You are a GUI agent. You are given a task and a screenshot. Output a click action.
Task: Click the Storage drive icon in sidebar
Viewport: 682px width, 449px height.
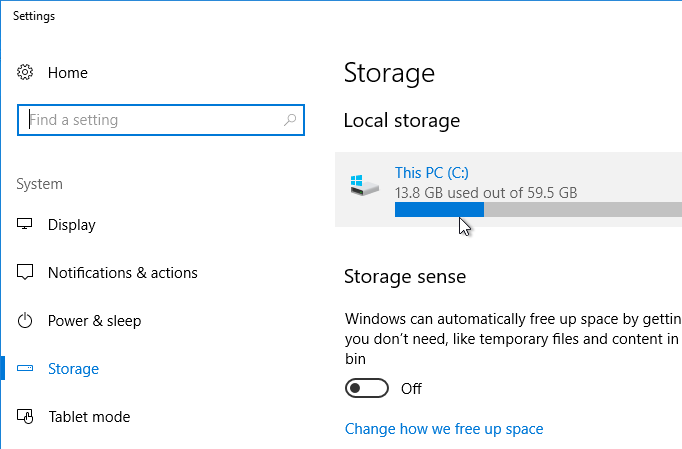[26, 369]
